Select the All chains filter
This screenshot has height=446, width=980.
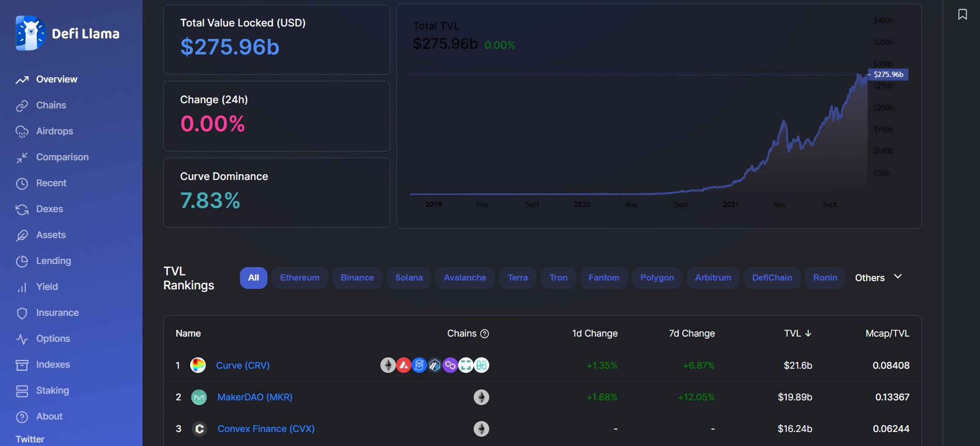[x=253, y=277]
